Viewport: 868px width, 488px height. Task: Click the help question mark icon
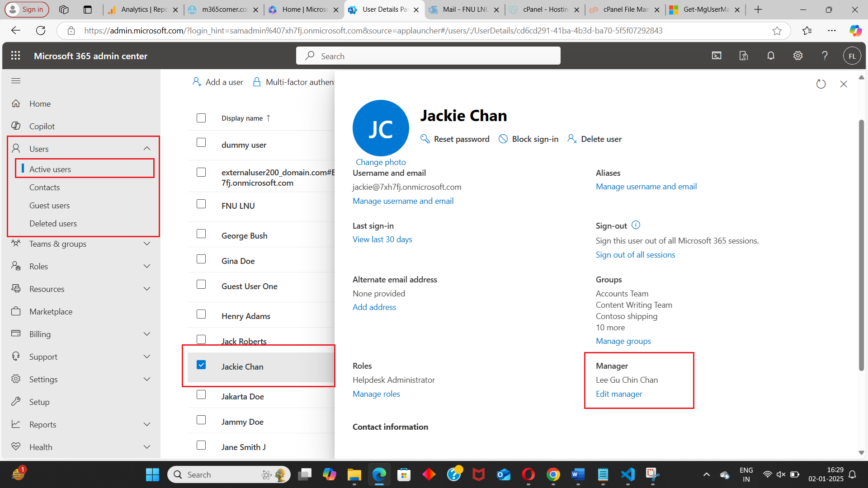[x=825, y=56]
